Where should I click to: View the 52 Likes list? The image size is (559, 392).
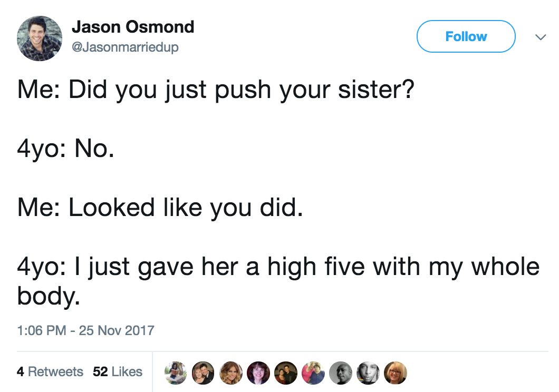click(x=118, y=371)
